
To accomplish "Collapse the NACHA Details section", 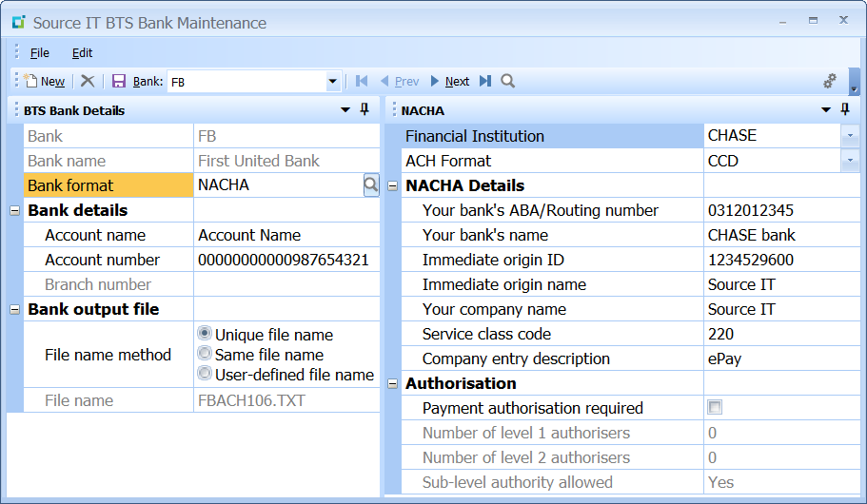I will (x=393, y=186).
